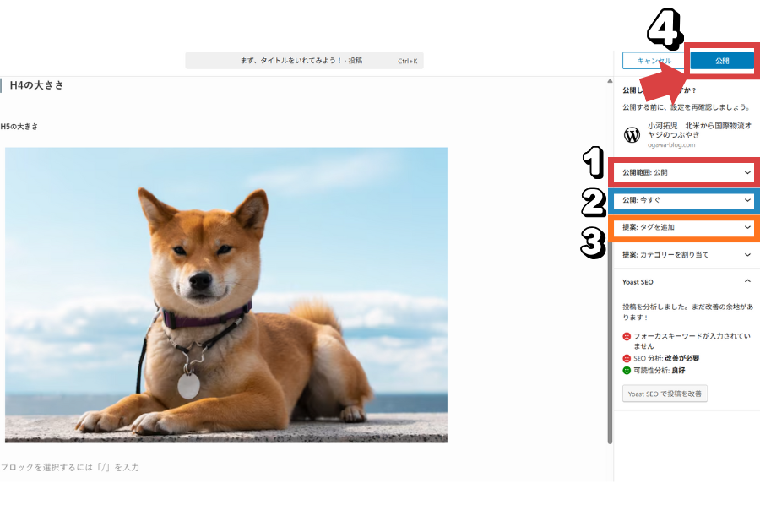
Task: Expand 提案: カテゴリーを割り当て panel
Action: click(686, 254)
